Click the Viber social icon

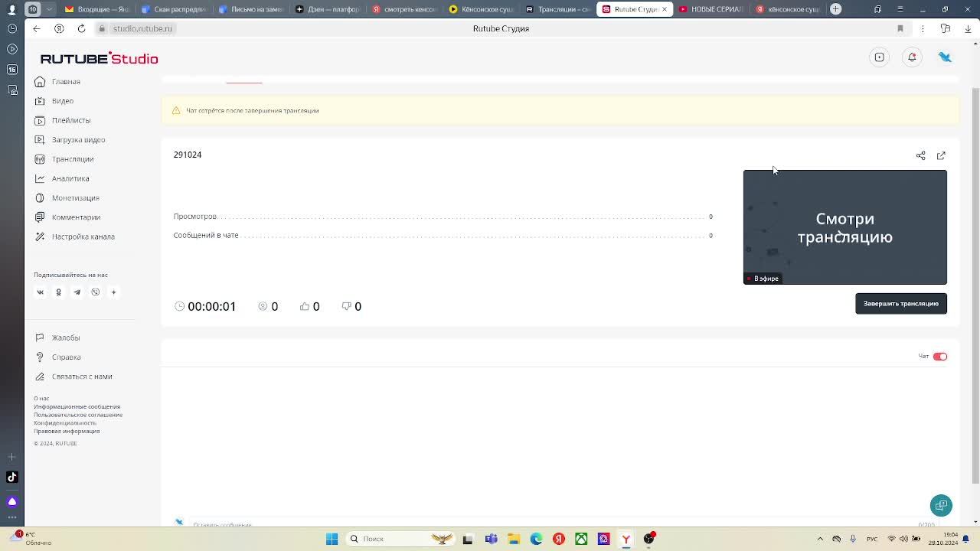pyautogui.click(x=96, y=292)
